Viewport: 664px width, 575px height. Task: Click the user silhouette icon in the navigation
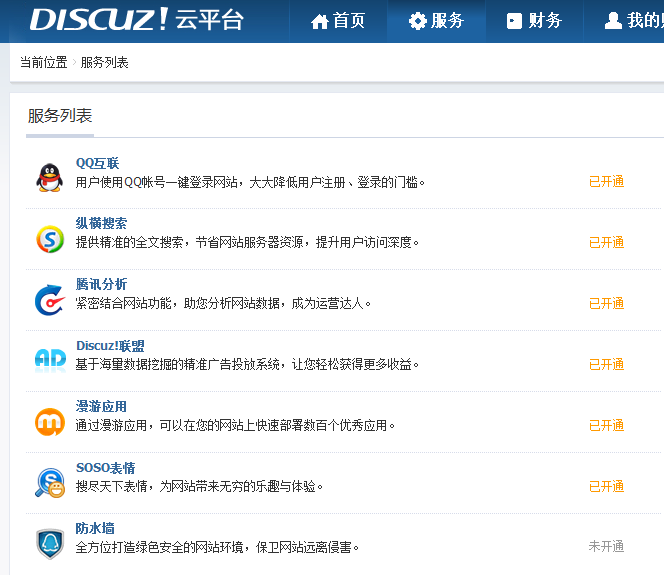(x=613, y=21)
